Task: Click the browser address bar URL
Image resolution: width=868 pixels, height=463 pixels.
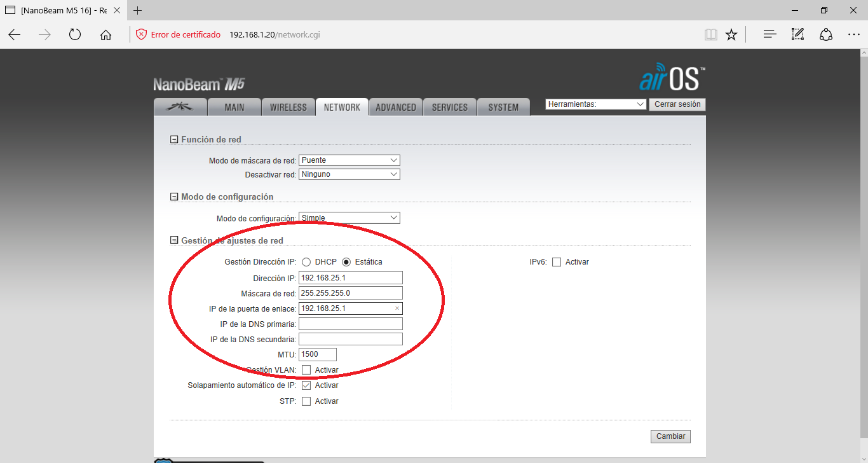Action: [x=275, y=35]
